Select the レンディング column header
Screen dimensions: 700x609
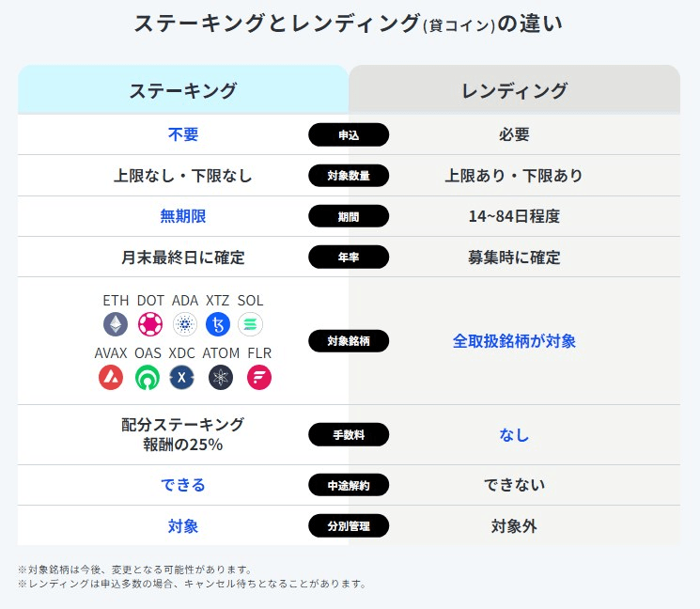514,89
